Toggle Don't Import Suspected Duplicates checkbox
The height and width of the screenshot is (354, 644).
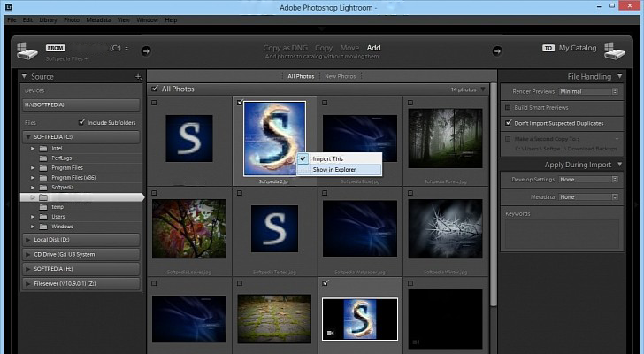pyautogui.click(x=508, y=122)
